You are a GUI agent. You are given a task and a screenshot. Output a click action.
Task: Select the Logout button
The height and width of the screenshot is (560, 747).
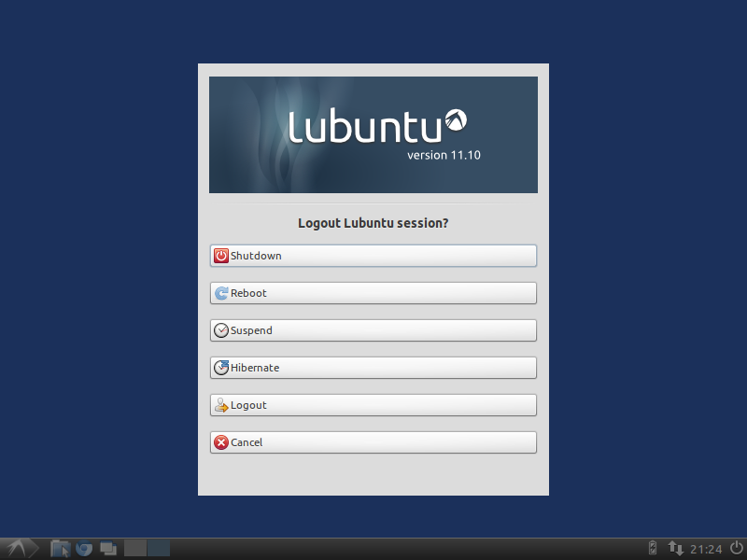click(x=373, y=405)
